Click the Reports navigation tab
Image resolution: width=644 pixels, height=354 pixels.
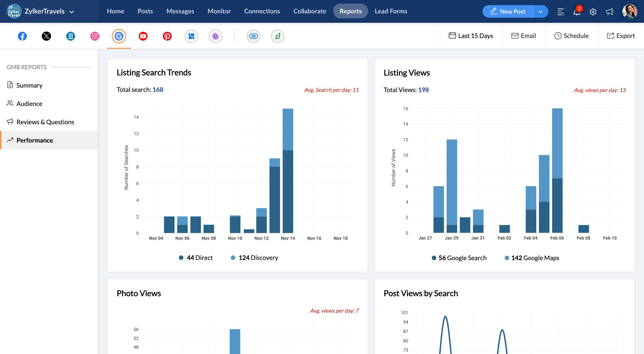pos(351,11)
